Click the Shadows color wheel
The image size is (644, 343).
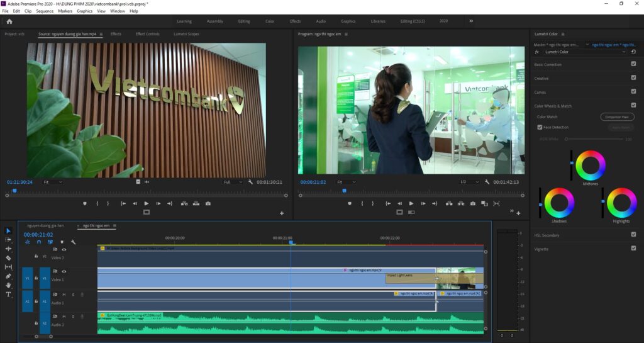pos(559,203)
